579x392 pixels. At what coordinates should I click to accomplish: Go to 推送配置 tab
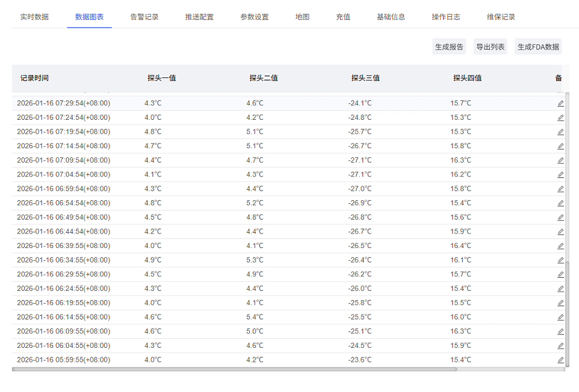200,17
